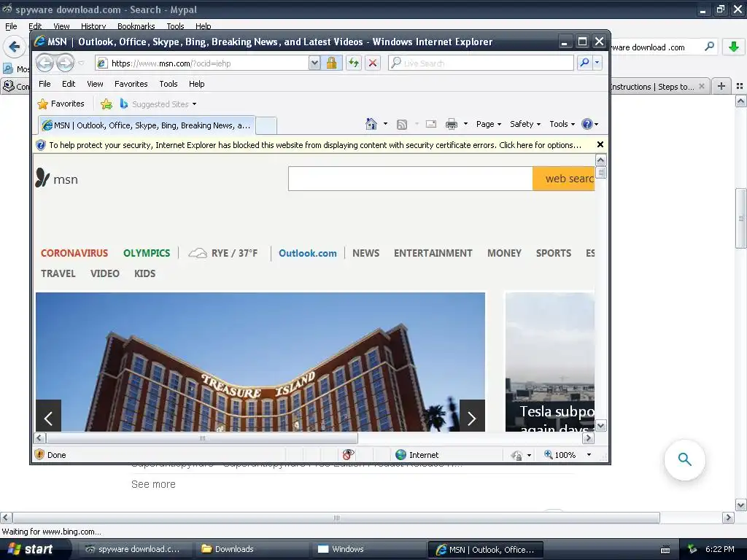747x560 pixels.
Task: Click the security lock icon in address bar
Action: point(332,63)
